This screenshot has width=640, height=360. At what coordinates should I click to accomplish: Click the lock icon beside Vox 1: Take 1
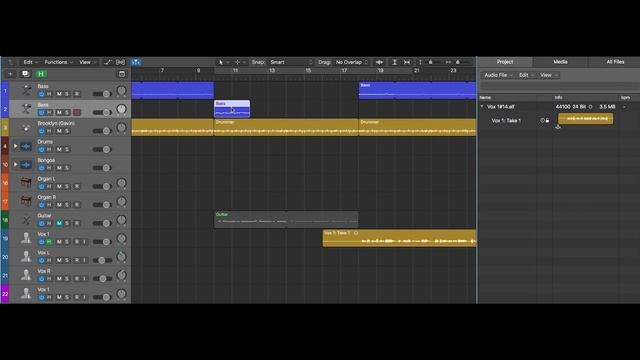(x=547, y=120)
